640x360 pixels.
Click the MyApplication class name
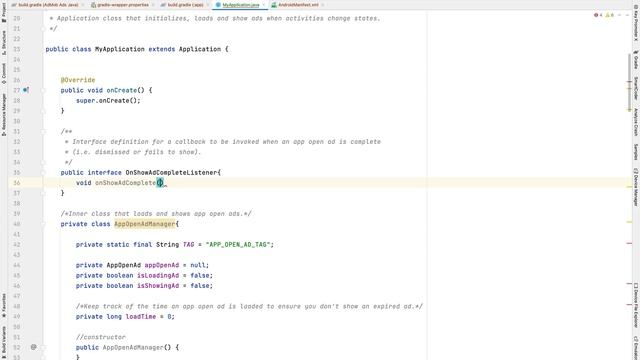click(x=120, y=49)
